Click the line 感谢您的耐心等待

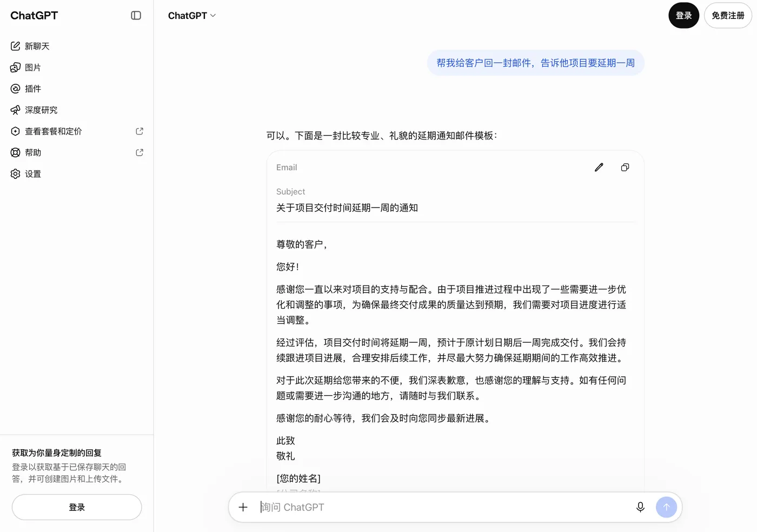pos(384,418)
